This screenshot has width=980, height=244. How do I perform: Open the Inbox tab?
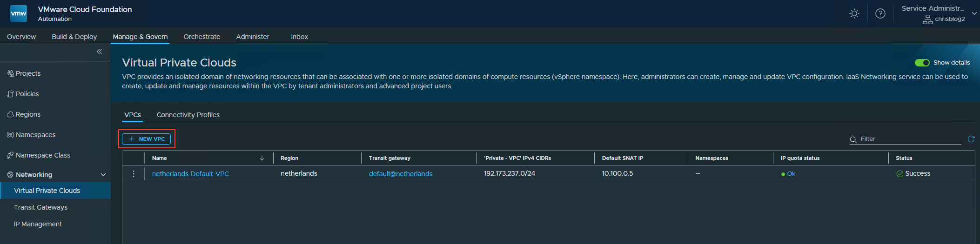(300, 37)
